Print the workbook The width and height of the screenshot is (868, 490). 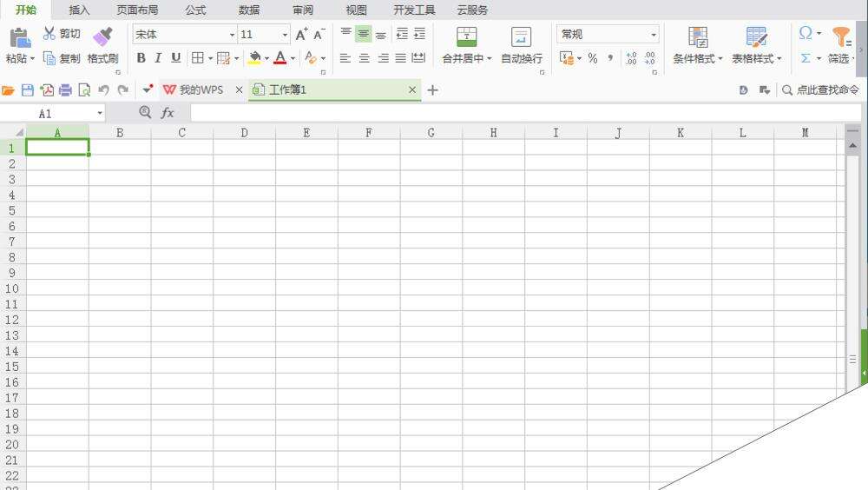65,89
